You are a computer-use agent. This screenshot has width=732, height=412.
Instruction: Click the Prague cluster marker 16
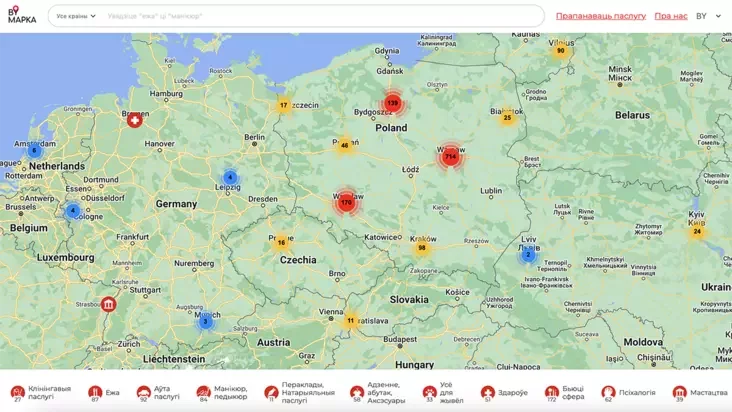[282, 243]
